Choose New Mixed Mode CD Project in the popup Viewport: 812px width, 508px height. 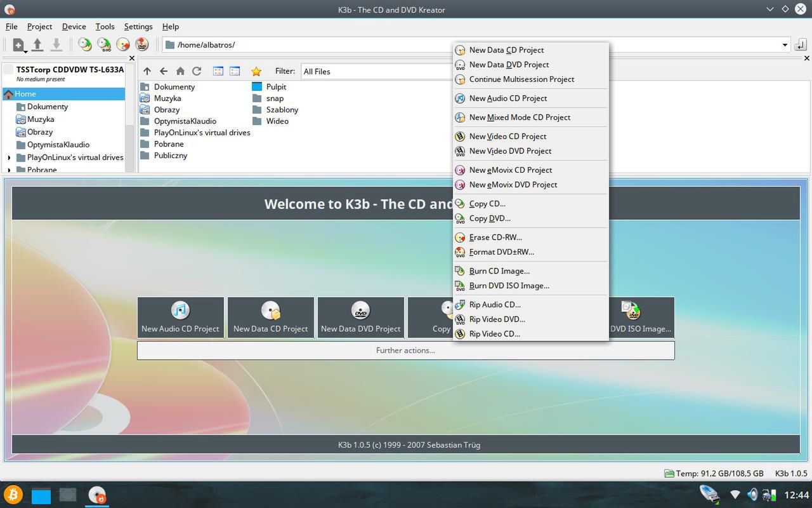pos(531,117)
